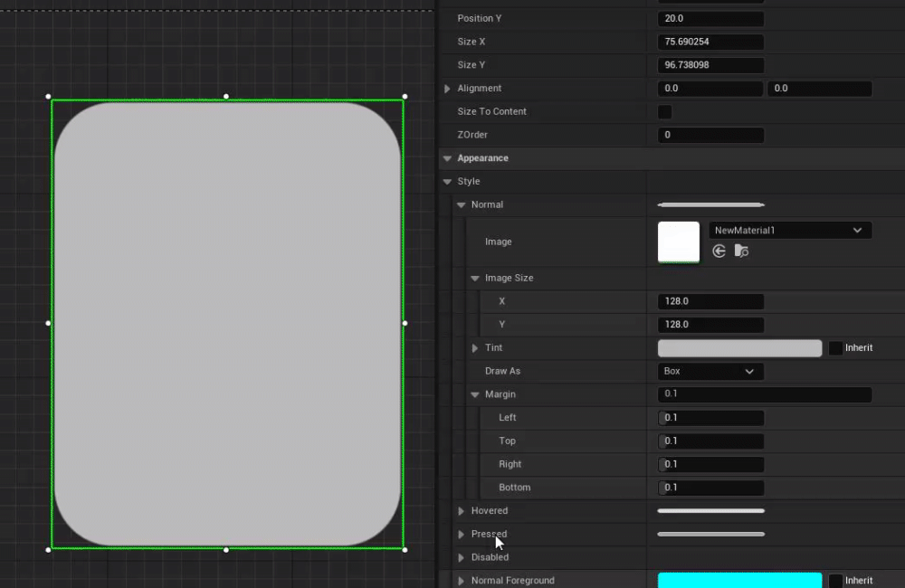The height and width of the screenshot is (588, 905).
Task: Click the top-right corner resize handle
Action: point(405,96)
